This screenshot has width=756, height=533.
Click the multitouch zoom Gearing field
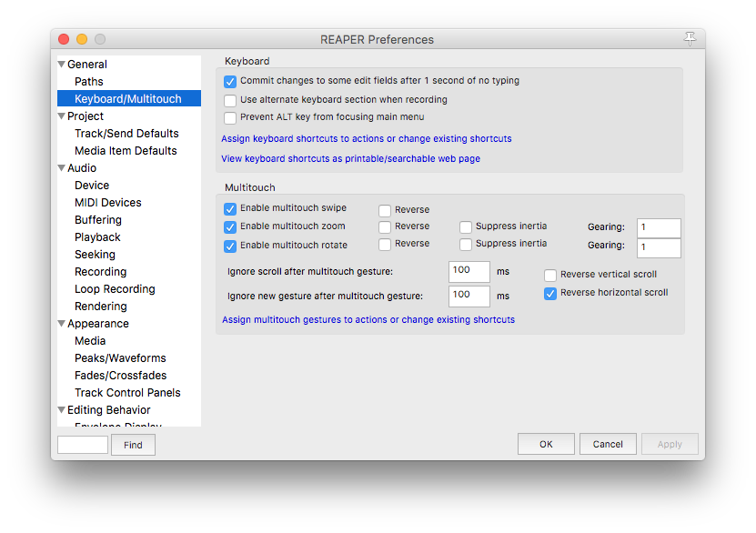pyautogui.click(x=659, y=227)
